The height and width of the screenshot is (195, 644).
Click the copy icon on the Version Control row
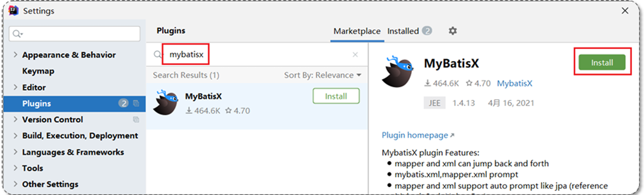point(136,119)
